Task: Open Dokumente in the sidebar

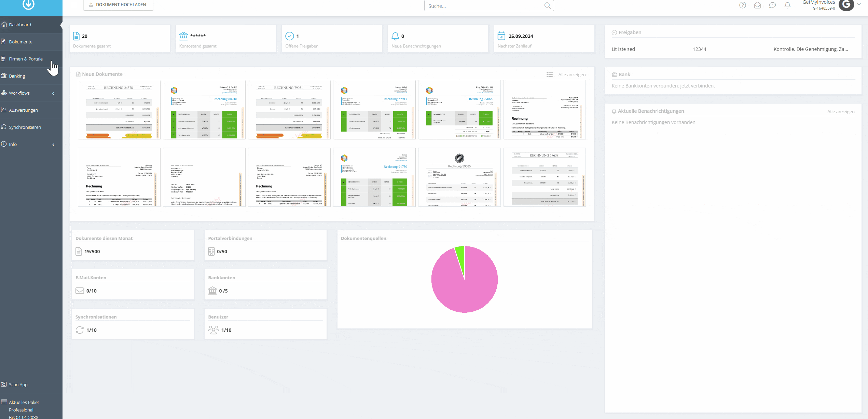Action: click(31, 42)
